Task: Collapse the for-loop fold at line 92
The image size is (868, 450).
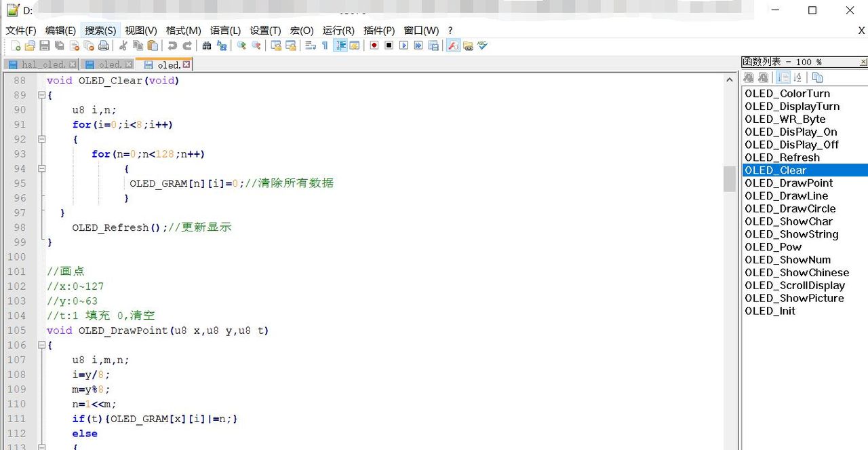Action: 41,139
